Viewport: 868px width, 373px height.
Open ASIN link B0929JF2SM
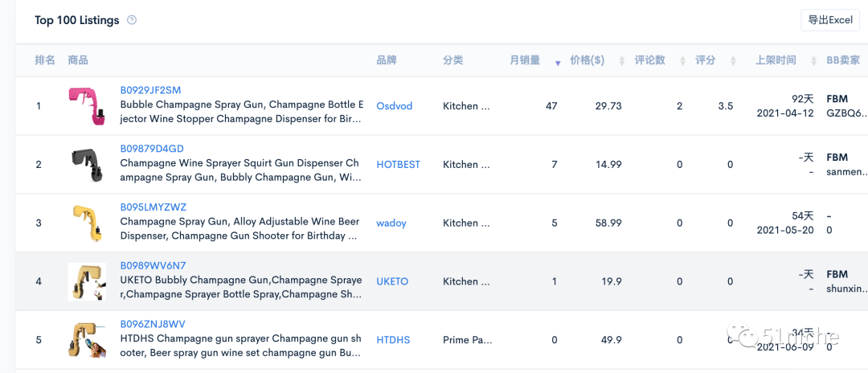[x=150, y=90]
